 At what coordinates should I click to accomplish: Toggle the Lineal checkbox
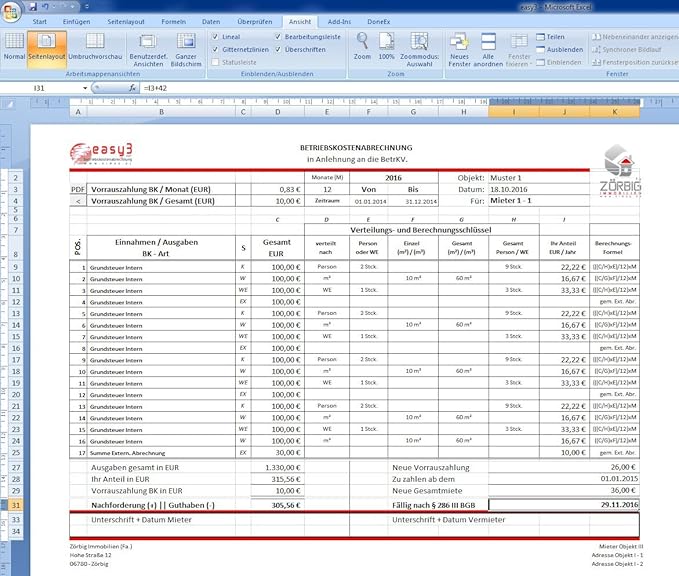click(x=216, y=36)
